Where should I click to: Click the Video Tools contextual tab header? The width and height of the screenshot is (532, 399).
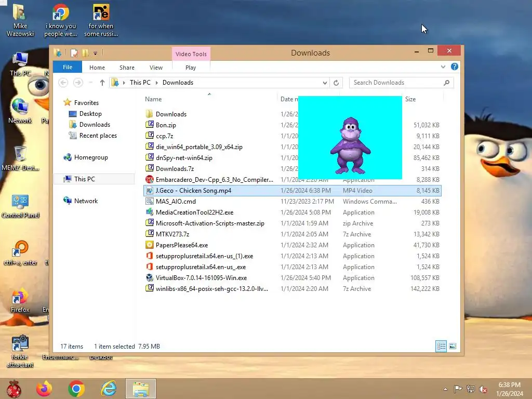(191, 54)
